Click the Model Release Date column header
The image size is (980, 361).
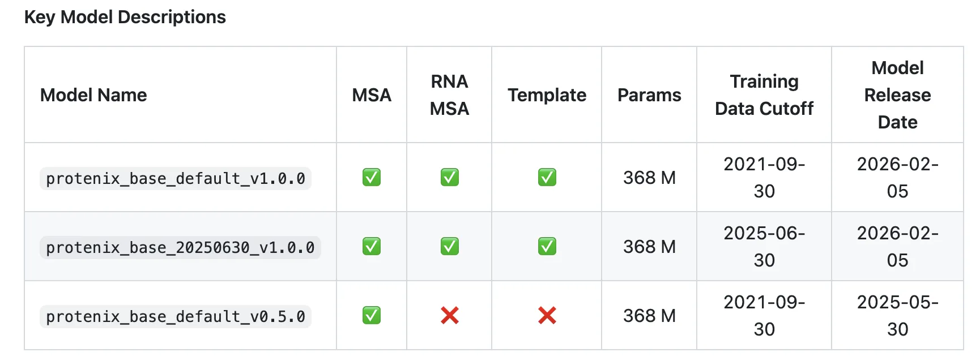point(897,95)
